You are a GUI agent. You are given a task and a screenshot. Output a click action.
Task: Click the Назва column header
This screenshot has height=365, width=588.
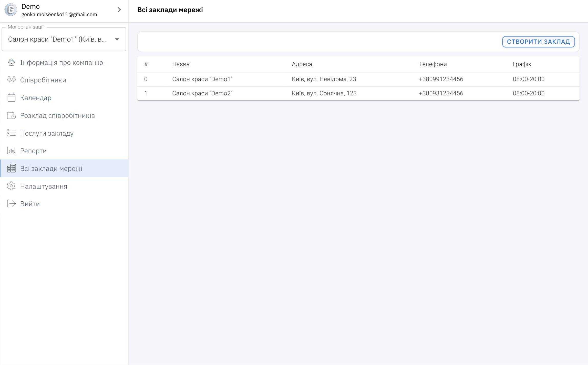pos(181,64)
